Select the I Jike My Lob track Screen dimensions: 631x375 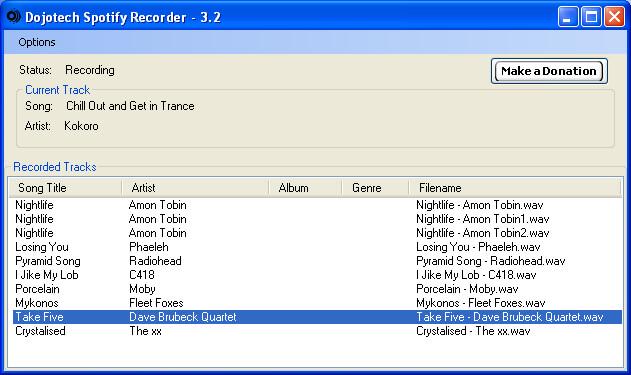click(x=317, y=275)
